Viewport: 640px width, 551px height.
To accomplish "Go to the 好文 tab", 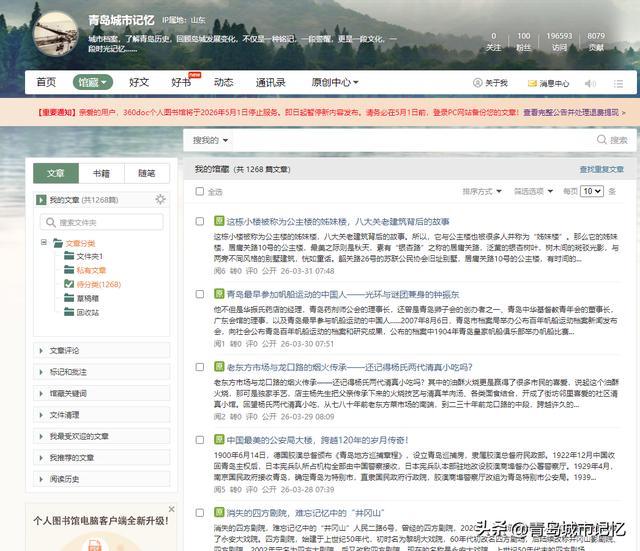I will [139, 82].
